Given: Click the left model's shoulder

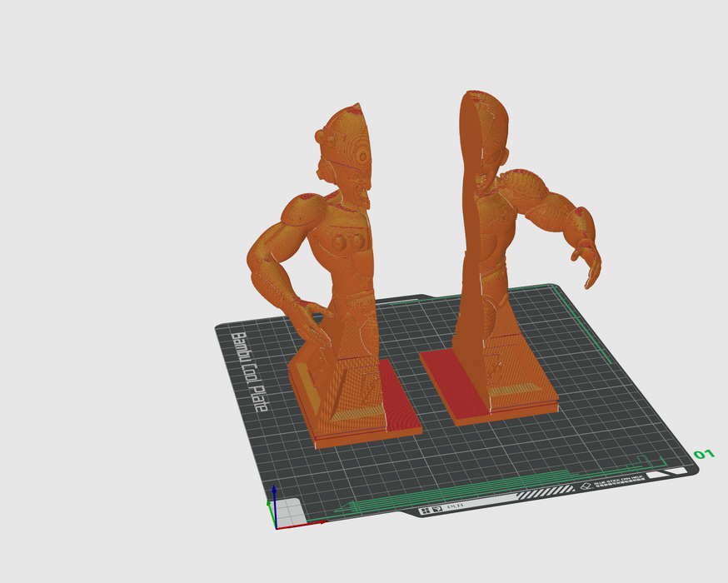Looking at the screenshot, I should click(302, 211).
